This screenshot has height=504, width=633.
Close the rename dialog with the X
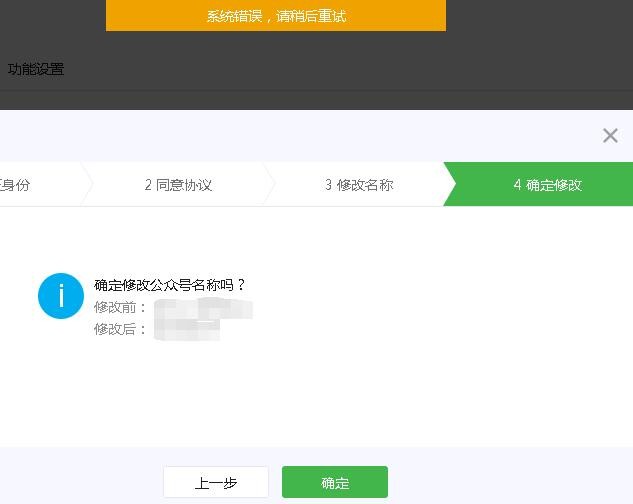tap(610, 136)
